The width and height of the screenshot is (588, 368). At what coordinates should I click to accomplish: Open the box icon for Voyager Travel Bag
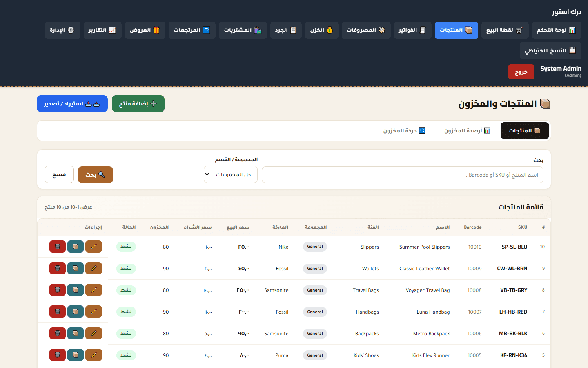(76, 290)
